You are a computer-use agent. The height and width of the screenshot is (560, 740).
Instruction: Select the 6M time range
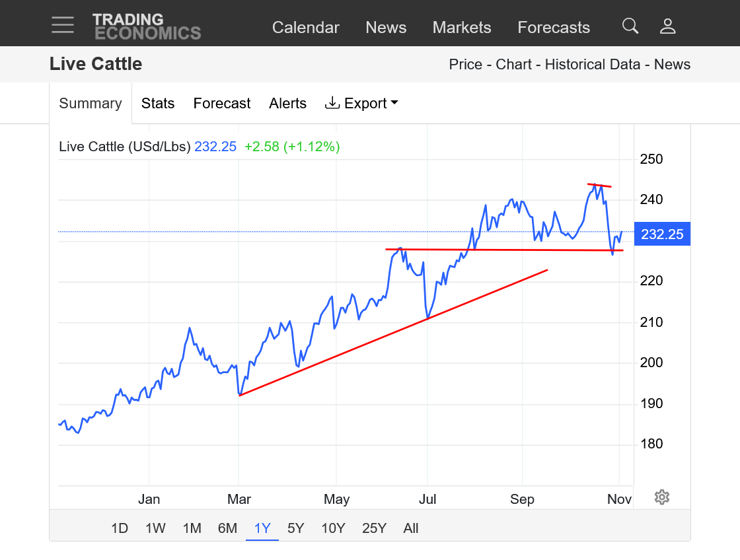point(227,528)
